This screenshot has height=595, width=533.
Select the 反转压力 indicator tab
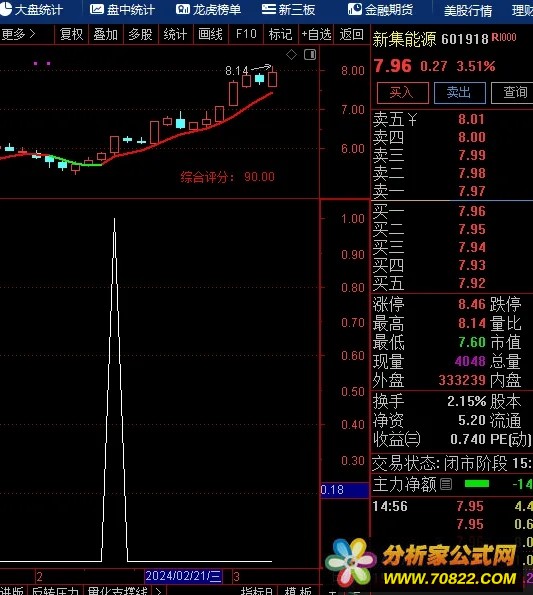(x=55, y=590)
